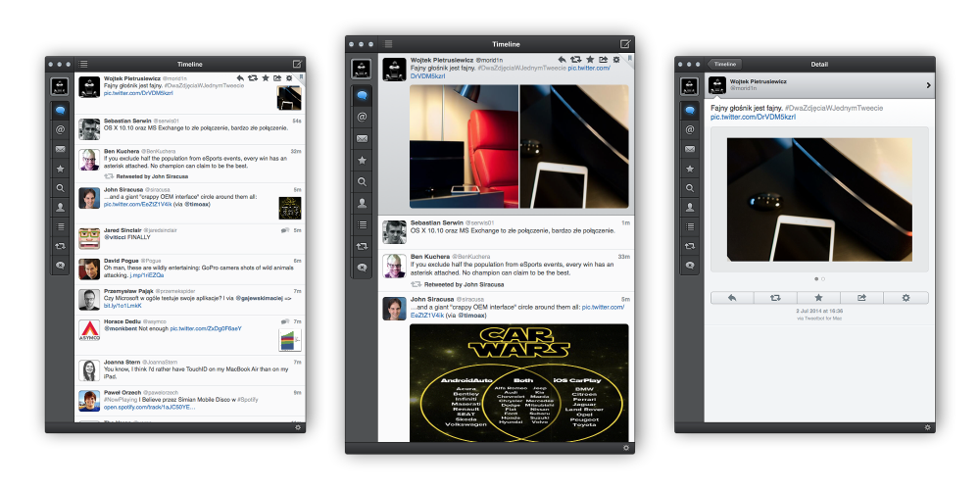This screenshot has height=490, width=980.
Task: Favorite Wojtek's tweet in middle window
Action: pos(590,60)
